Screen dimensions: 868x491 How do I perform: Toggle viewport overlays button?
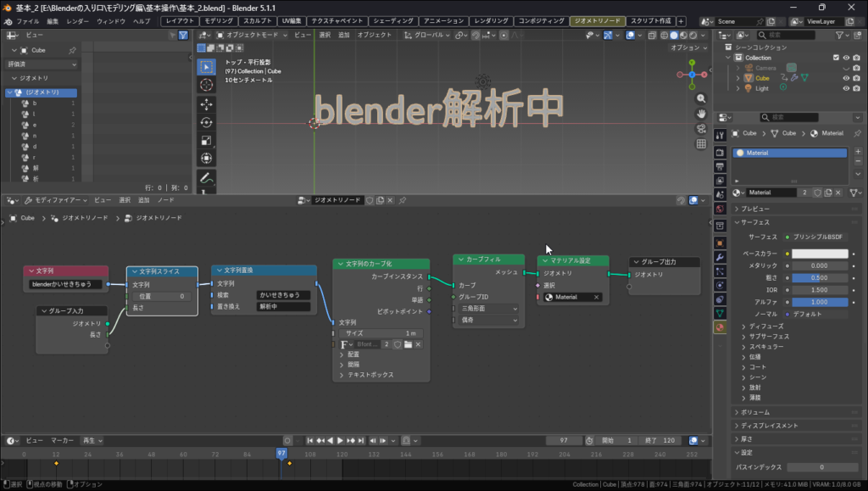click(x=630, y=35)
